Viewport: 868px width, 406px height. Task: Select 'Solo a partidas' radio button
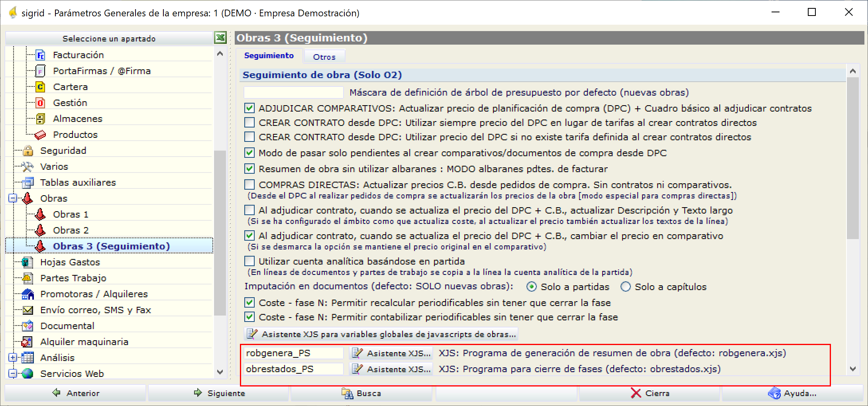pyautogui.click(x=532, y=287)
